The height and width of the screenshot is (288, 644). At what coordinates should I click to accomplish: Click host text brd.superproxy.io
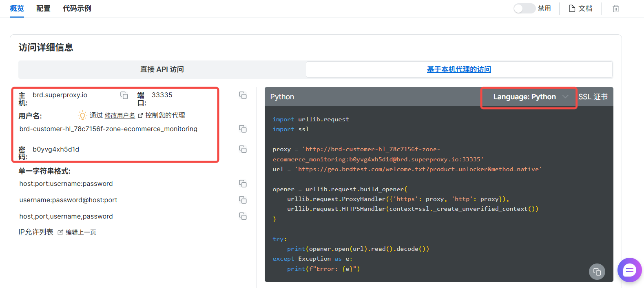(x=60, y=95)
